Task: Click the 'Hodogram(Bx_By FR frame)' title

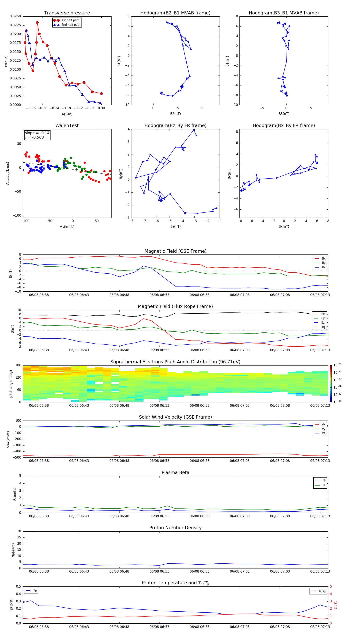Action: click(x=284, y=125)
